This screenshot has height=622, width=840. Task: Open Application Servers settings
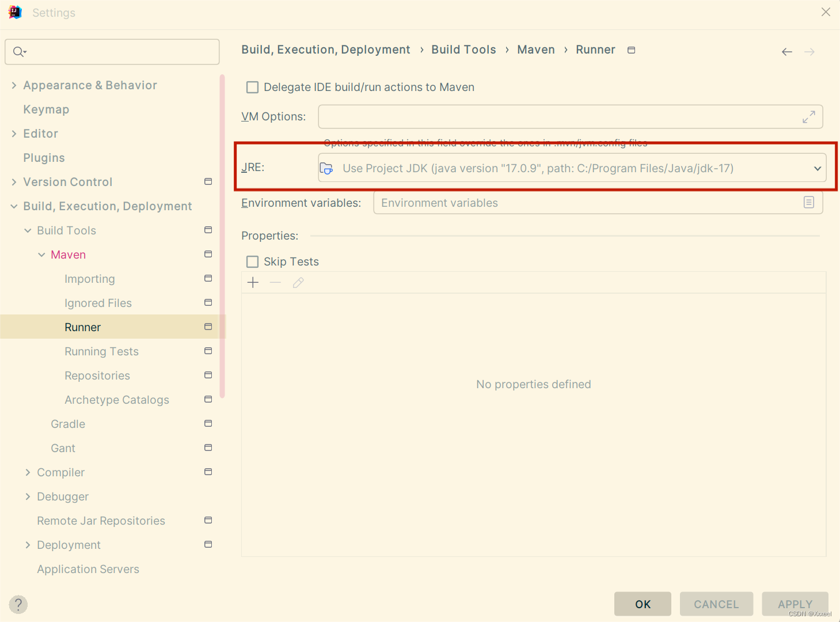[88, 569]
